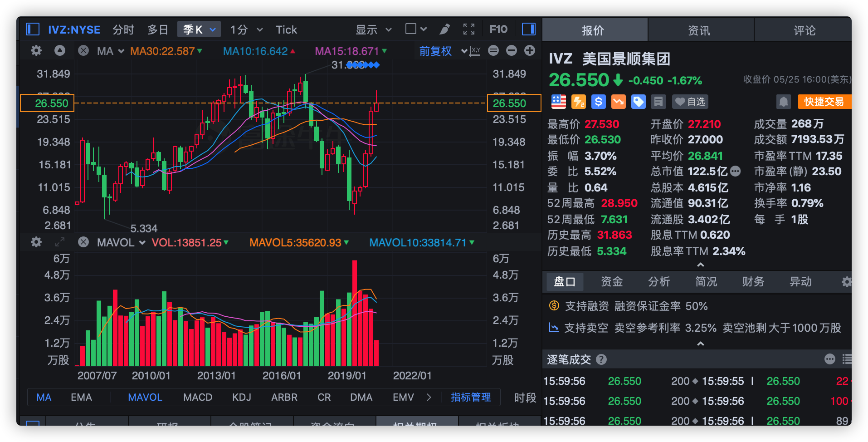Toggle the ARBR indicator button
This screenshot has width=868, height=442.
pyautogui.click(x=284, y=398)
